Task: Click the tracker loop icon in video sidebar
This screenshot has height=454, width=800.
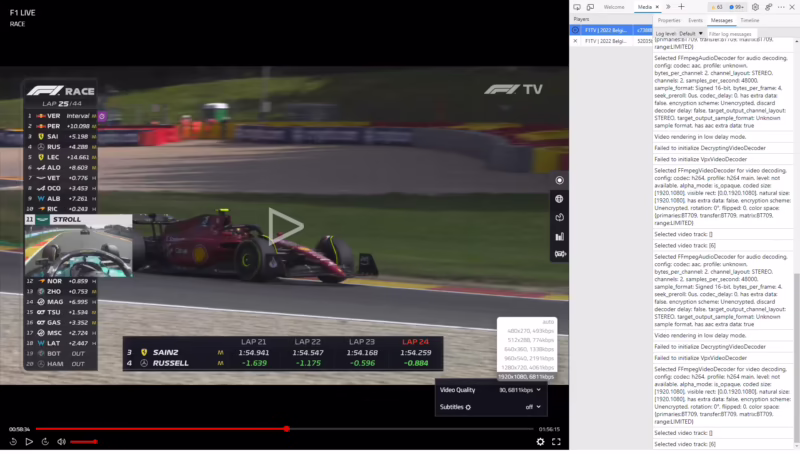Action: click(x=560, y=217)
